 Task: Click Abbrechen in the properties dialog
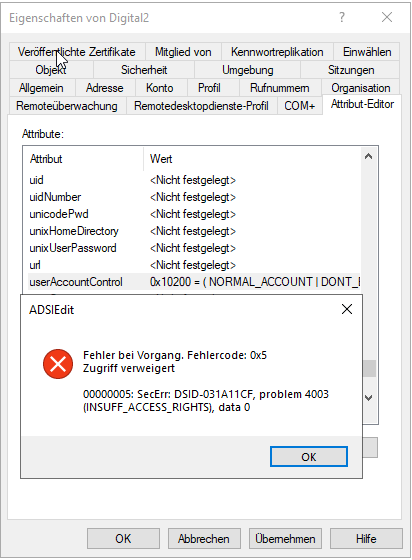point(204,539)
